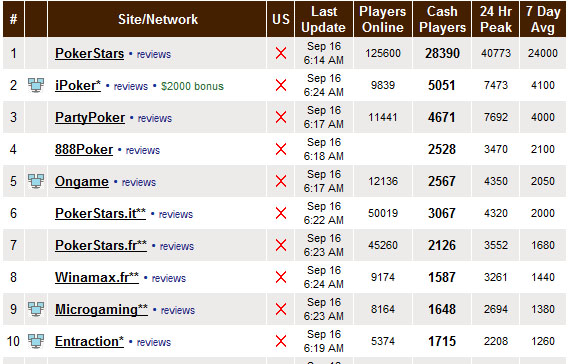Click the network icon beside Microgaming
This screenshot has height=364, width=569.
[36, 309]
